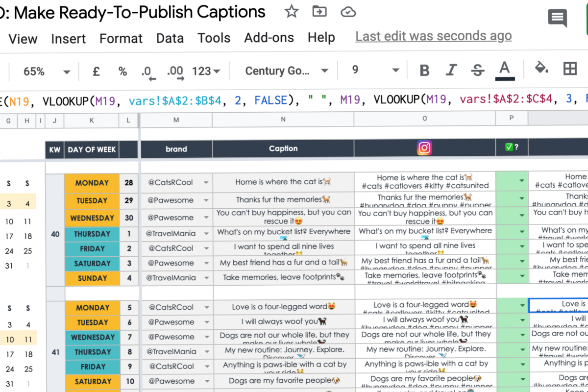Open the comment history panel

(x=557, y=18)
